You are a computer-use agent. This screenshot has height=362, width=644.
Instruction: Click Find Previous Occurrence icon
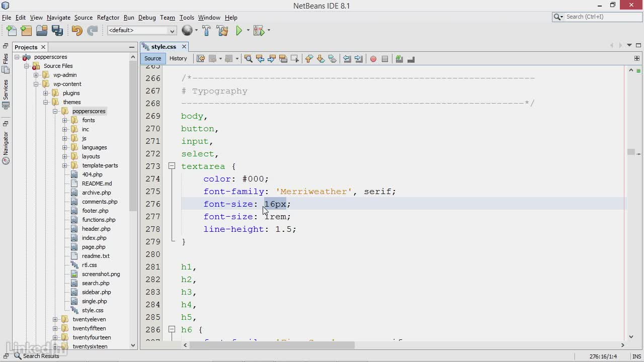point(260,59)
